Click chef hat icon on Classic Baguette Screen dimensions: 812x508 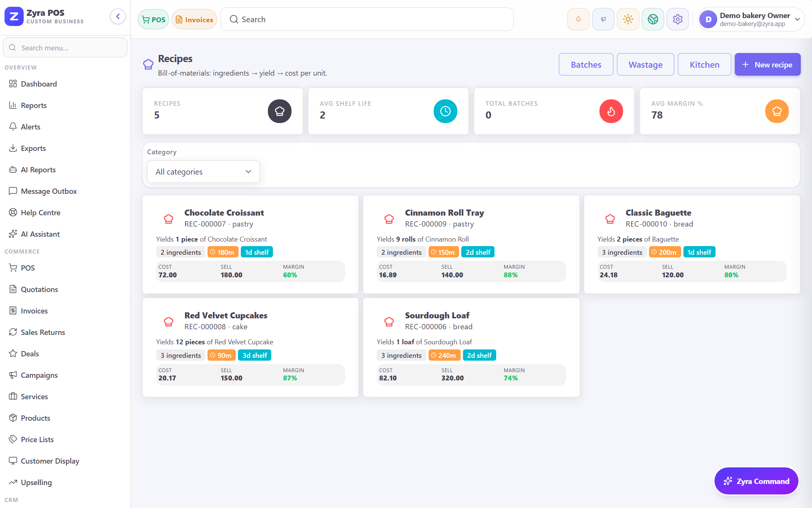pyautogui.click(x=610, y=219)
